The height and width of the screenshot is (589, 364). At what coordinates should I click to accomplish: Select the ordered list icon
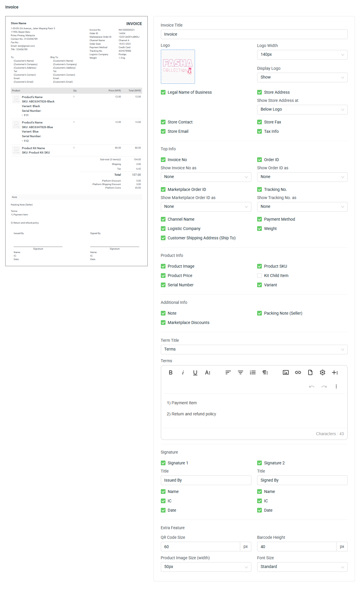[x=253, y=372]
